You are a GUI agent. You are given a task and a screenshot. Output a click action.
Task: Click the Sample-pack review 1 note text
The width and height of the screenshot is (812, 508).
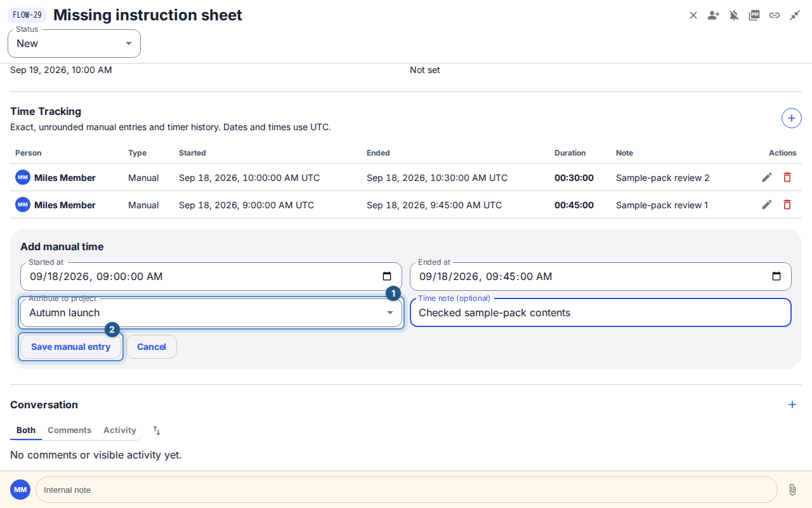tap(662, 205)
